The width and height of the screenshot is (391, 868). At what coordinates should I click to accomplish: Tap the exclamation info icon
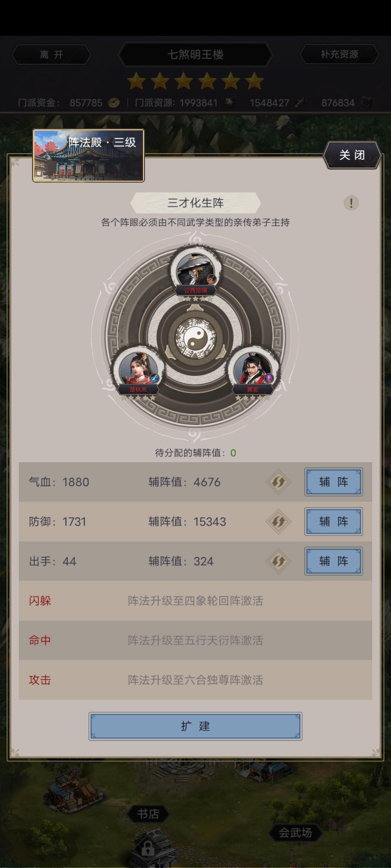click(351, 203)
